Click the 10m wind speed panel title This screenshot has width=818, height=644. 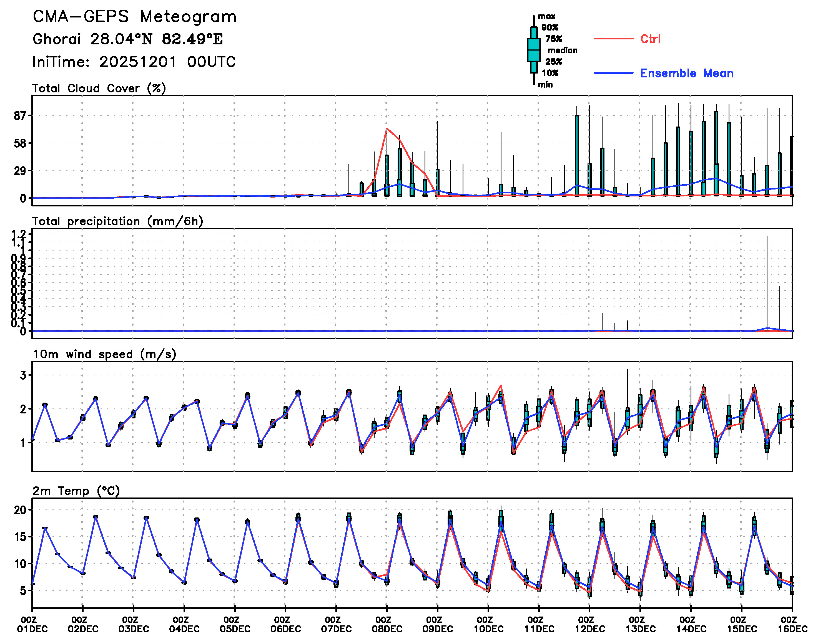point(104,354)
